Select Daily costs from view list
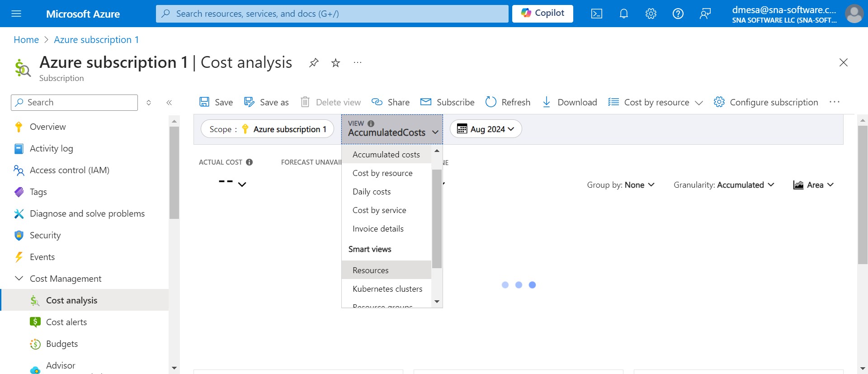This screenshot has height=374, width=868. 372,192
